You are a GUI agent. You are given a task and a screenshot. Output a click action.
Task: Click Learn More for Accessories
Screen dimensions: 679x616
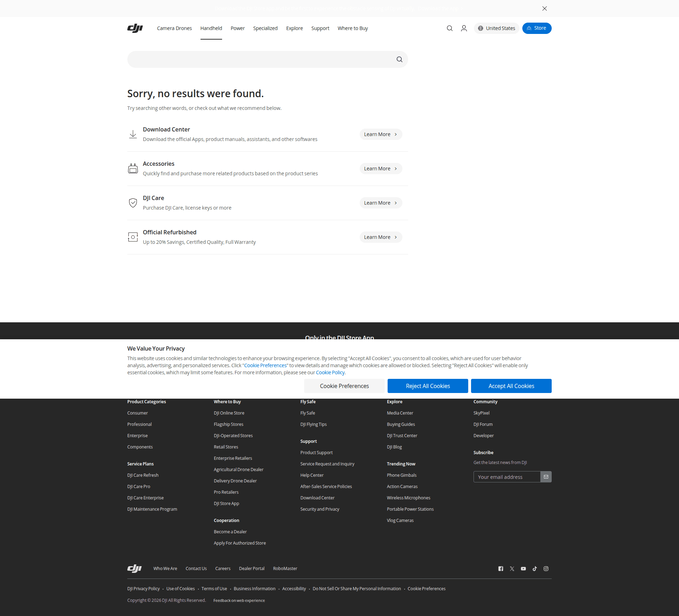[x=381, y=169]
